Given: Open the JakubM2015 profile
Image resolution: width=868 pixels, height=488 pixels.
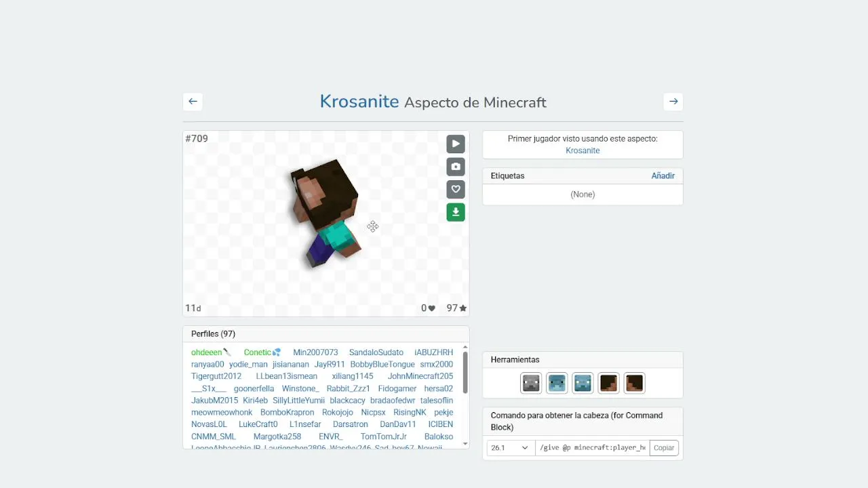Looking at the screenshot, I should [215, 401].
